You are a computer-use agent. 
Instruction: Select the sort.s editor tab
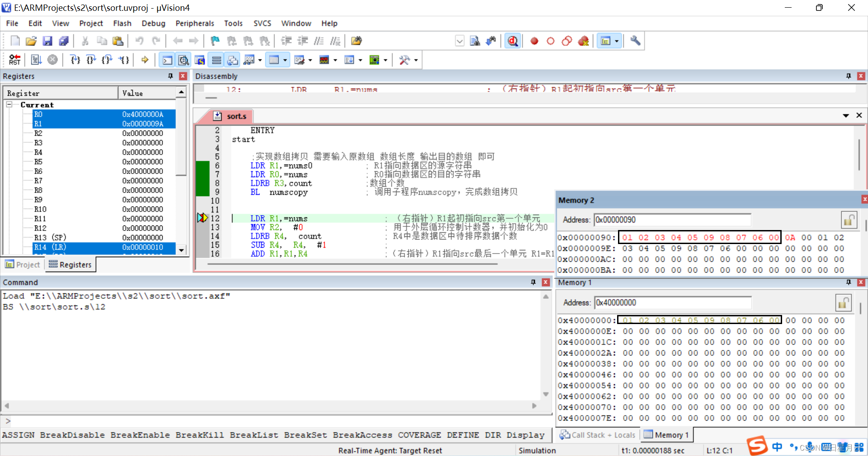(x=231, y=116)
